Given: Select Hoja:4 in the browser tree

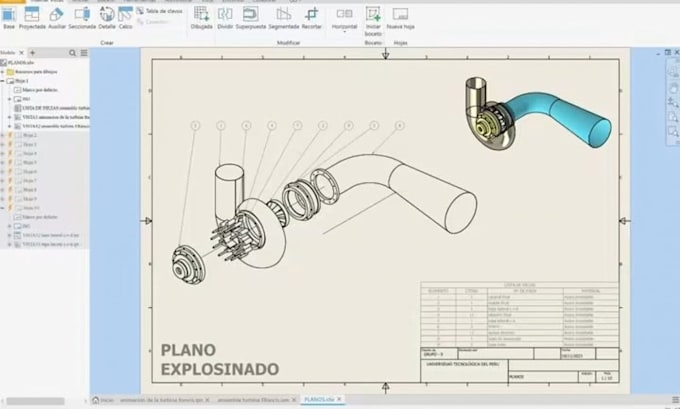Looking at the screenshot, I should click(x=26, y=154).
